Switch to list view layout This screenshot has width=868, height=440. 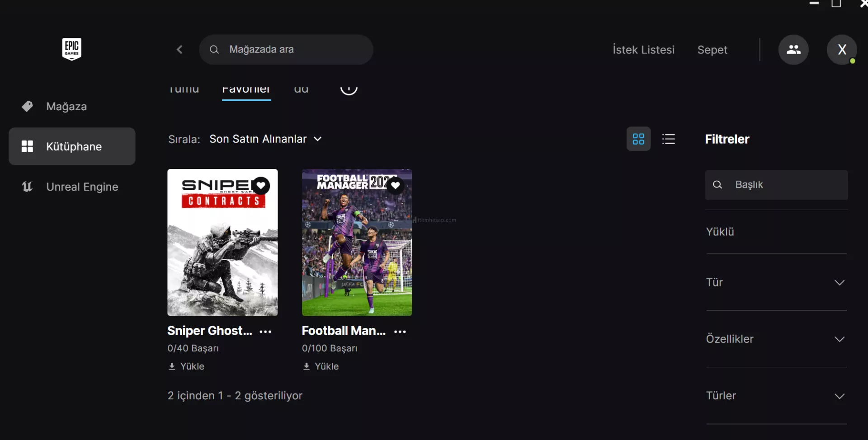click(x=668, y=139)
